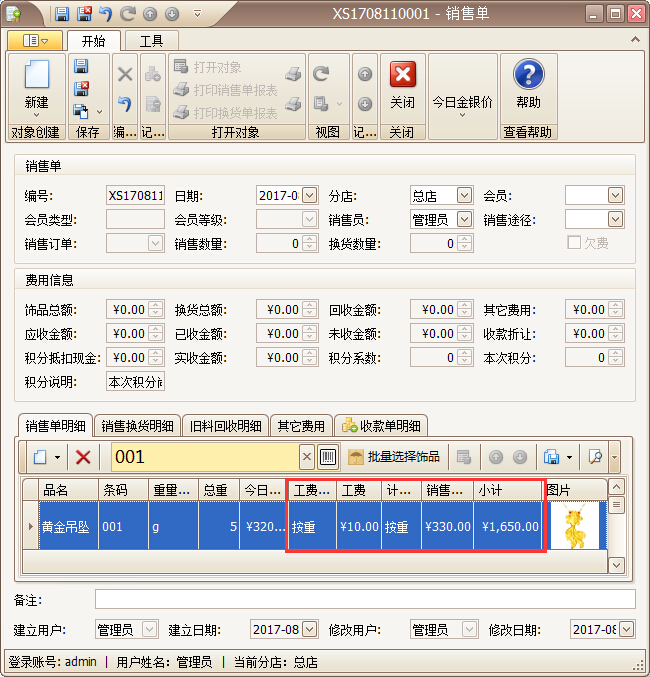Viewport: 650px width, 677px height.
Task: Click red X delete icon in detail toolbar
Action: pos(84,457)
